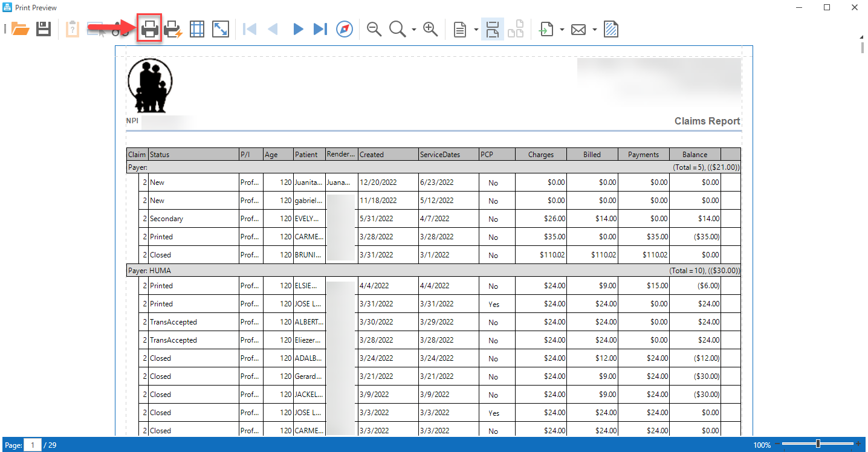
Task: Open a saved document with folder icon
Action: 21,29
